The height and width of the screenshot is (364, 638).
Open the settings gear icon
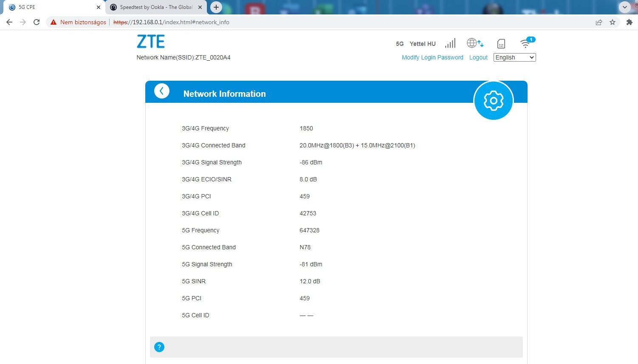pos(494,101)
